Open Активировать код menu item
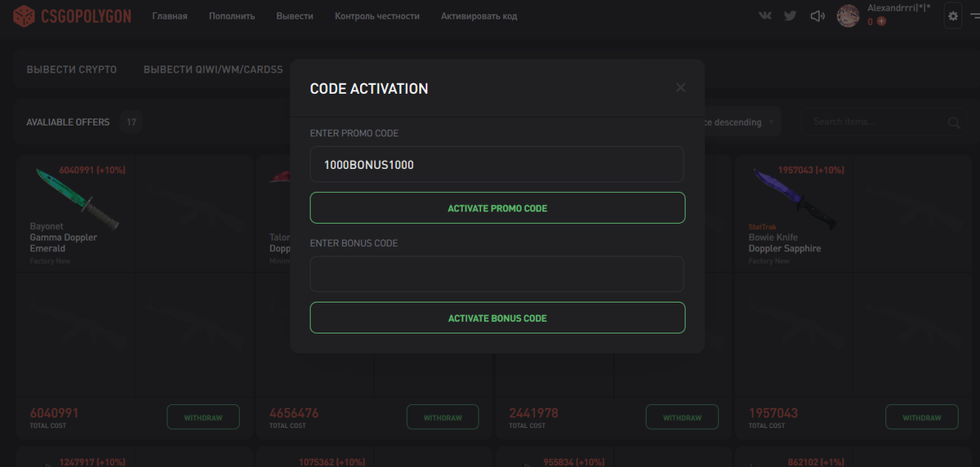The width and height of the screenshot is (980, 467). pos(479,16)
